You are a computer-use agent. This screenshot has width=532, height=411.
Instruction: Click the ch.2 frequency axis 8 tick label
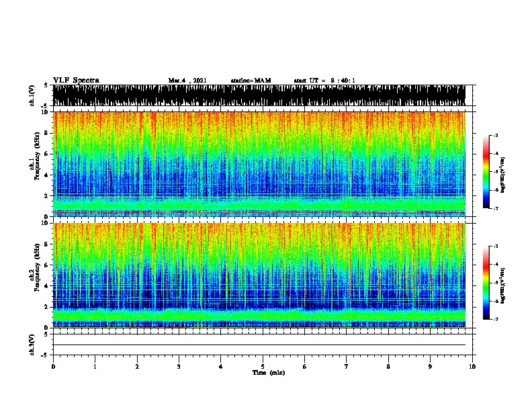tap(46, 244)
